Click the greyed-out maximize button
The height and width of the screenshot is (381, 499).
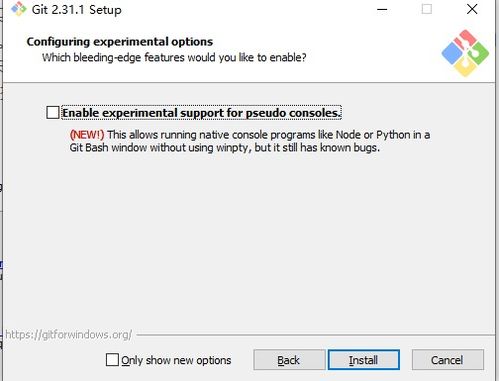point(427,9)
